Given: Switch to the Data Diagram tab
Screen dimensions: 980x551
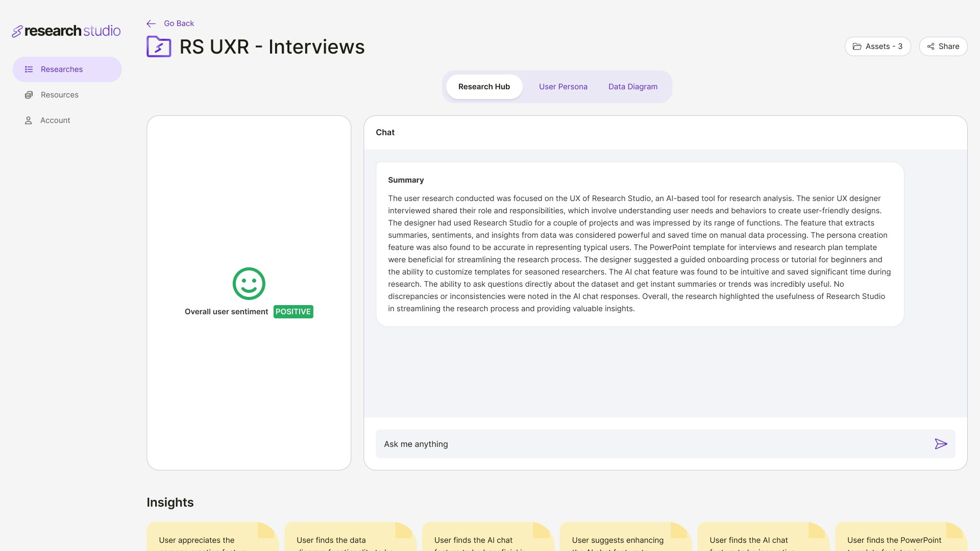Looking at the screenshot, I should point(633,87).
